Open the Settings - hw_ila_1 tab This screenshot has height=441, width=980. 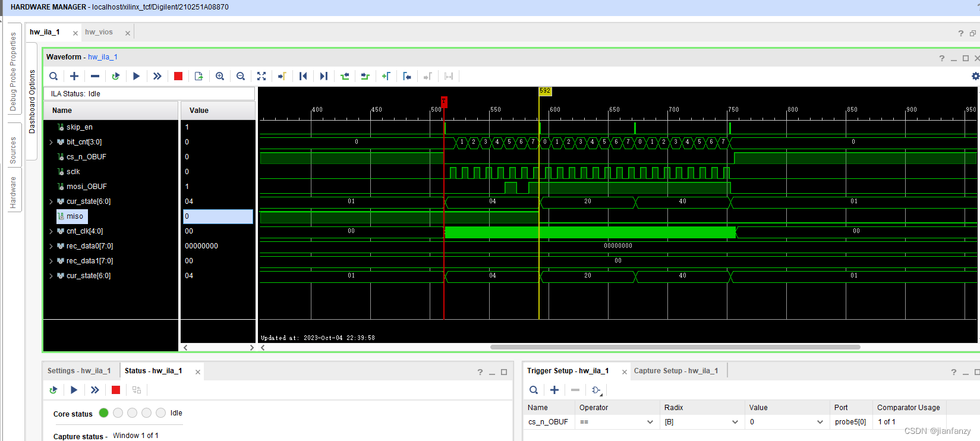coord(79,371)
